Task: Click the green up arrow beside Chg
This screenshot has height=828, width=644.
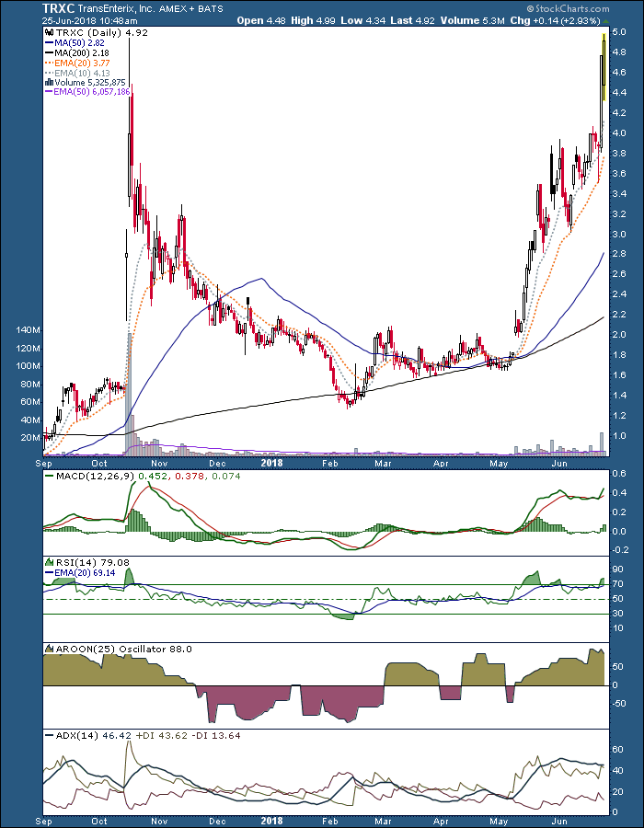Action: tap(605, 21)
